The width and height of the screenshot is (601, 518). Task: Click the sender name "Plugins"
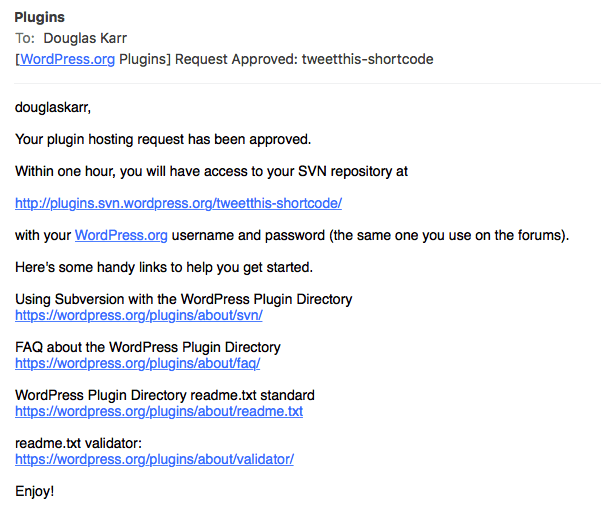pyautogui.click(x=39, y=17)
